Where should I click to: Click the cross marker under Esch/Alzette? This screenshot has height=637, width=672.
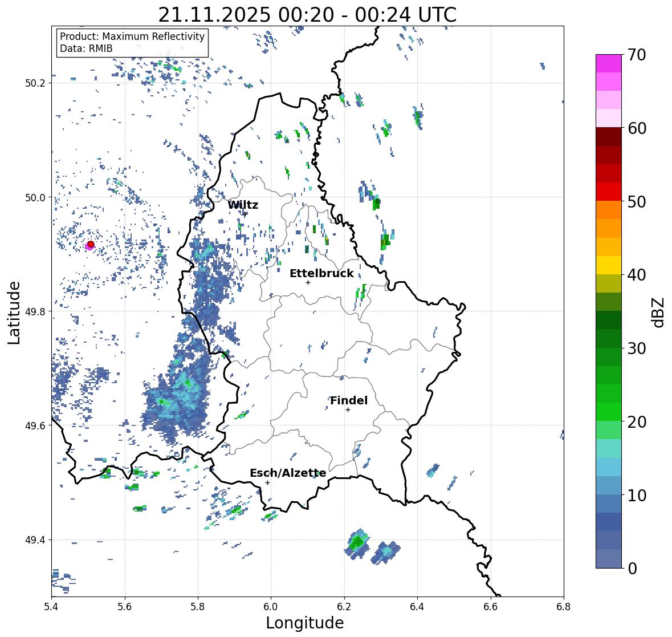267,482
